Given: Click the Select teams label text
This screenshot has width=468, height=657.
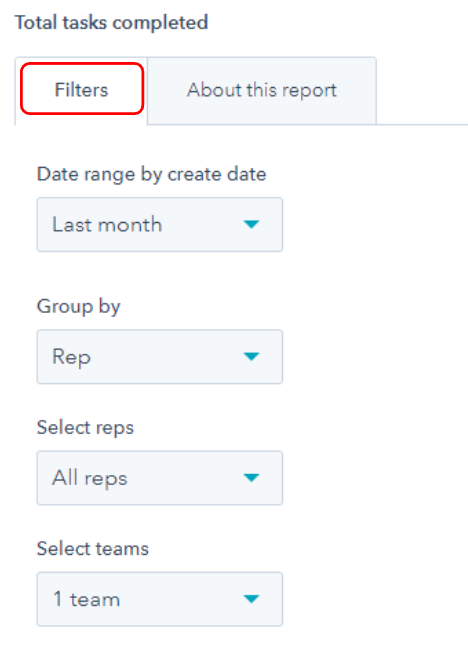Looking at the screenshot, I should click(x=93, y=549).
